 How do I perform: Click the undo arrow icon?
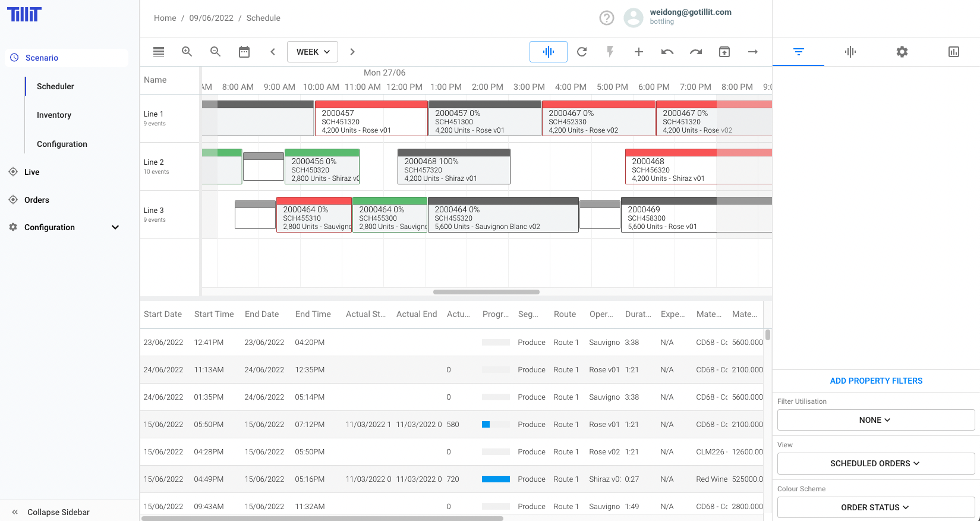click(667, 52)
